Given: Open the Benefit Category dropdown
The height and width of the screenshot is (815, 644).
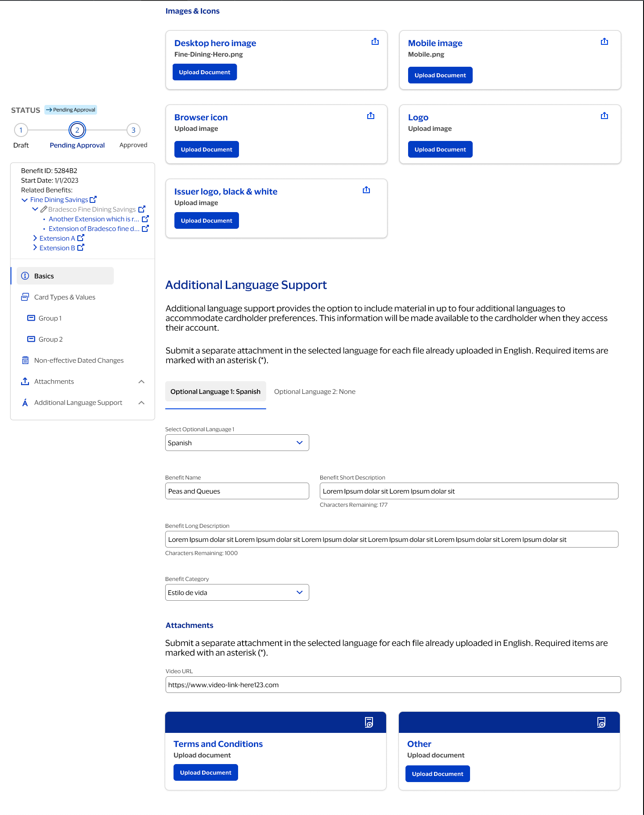Looking at the screenshot, I should (x=237, y=592).
